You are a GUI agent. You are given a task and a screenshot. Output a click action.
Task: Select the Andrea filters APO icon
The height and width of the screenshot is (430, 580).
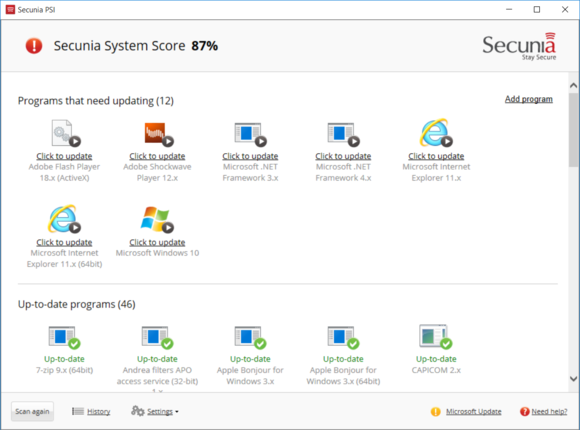click(157, 337)
